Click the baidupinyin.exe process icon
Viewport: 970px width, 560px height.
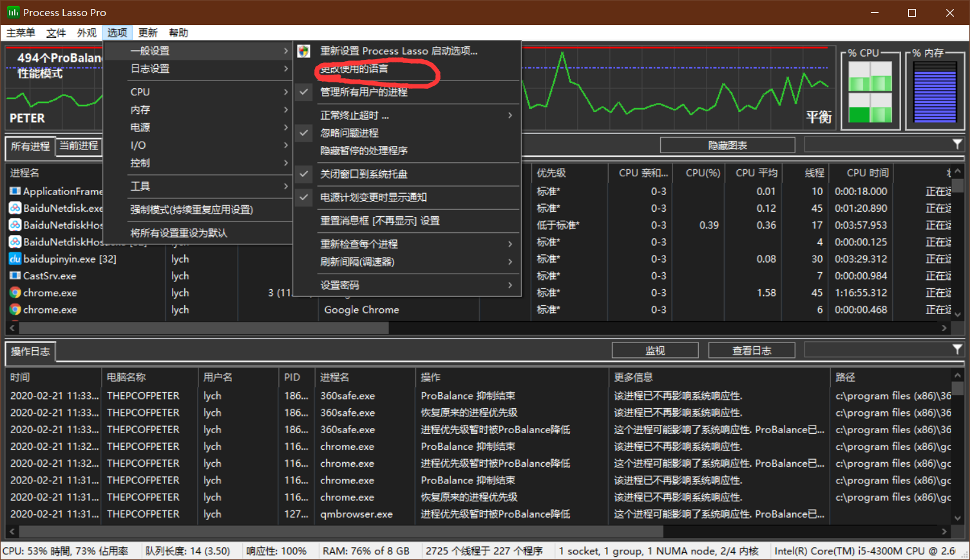point(15,259)
